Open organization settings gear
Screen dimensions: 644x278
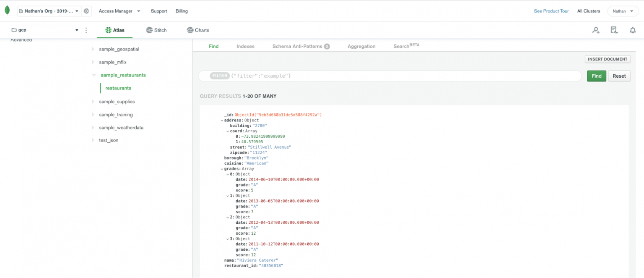coord(86,11)
